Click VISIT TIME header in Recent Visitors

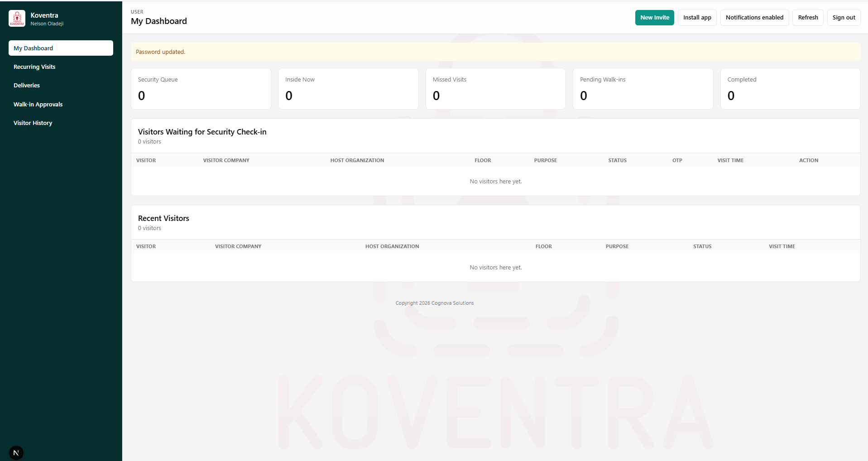tap(782, 246)
